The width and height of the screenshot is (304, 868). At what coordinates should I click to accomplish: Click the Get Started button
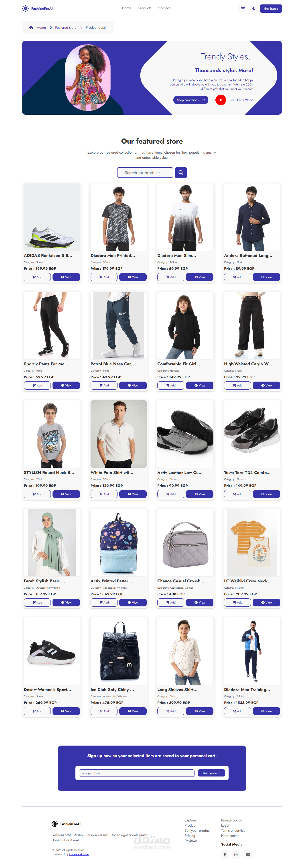pyautogui.click(x=271, y=8)
